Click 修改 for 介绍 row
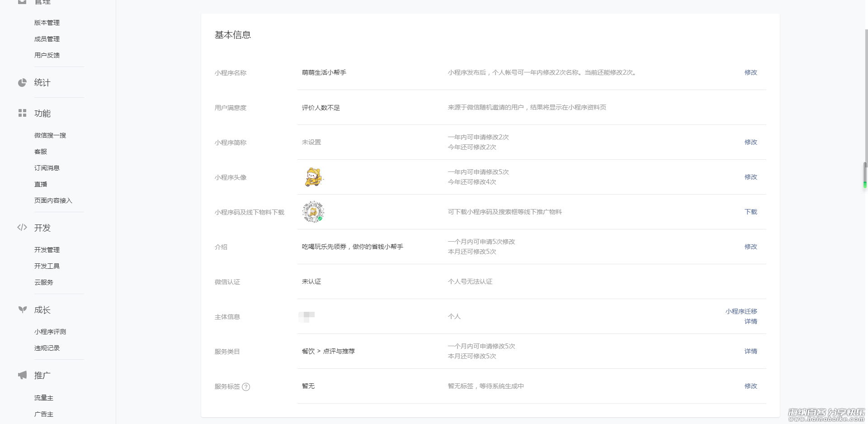This screenshot has width=868, height=424. (751, 247)
